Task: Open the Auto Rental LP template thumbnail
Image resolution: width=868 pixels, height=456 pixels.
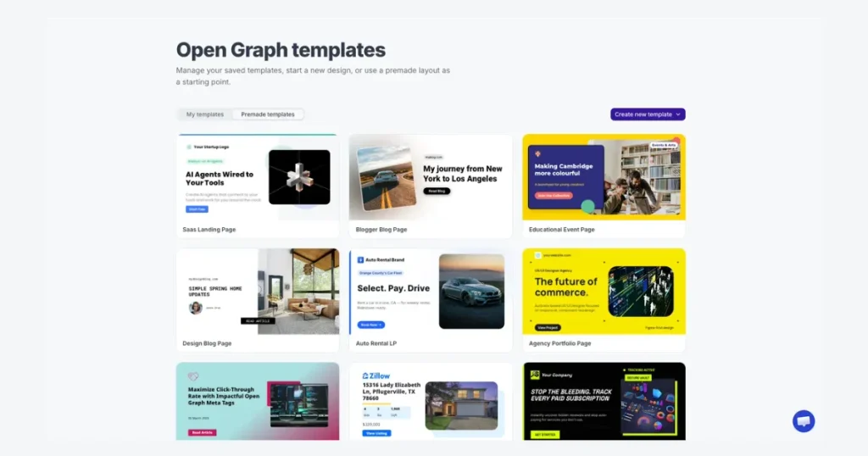Action: click(x=430, y=291)
